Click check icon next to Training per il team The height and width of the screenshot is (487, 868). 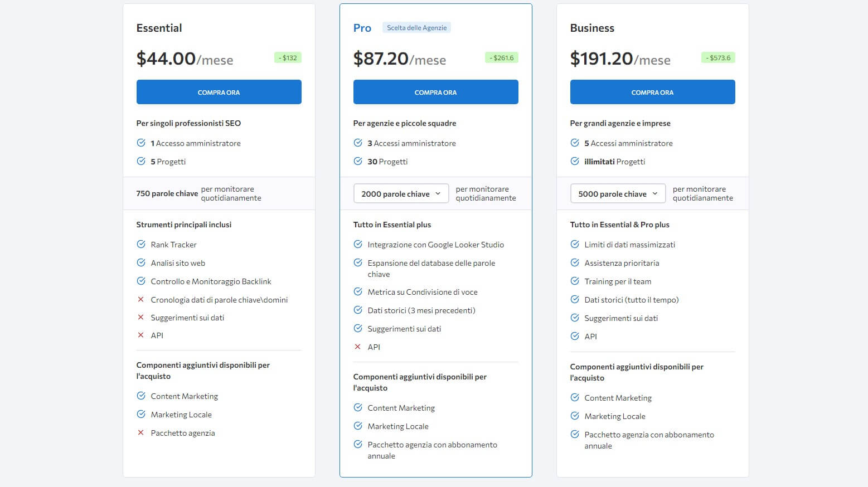[575, 281]
